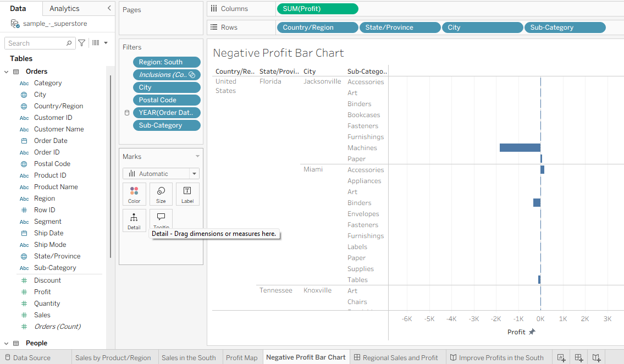Open the Data Source tab

[x=28, y=357]
